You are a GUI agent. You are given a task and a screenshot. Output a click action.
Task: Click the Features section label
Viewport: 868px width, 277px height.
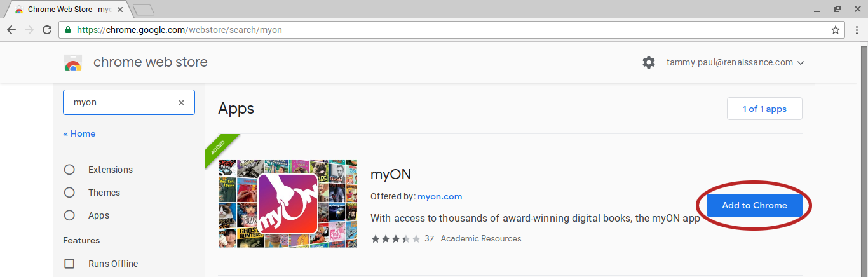pos(81,240)
